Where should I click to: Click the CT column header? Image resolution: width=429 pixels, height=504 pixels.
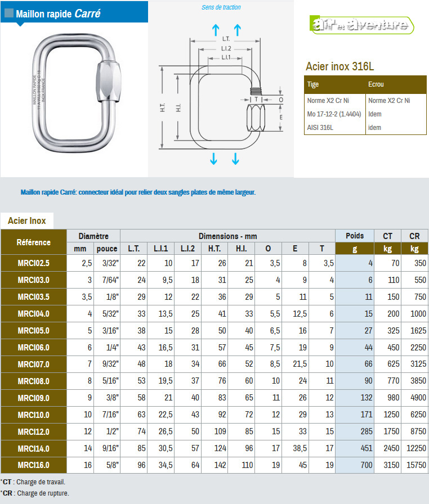click(387, 236)
